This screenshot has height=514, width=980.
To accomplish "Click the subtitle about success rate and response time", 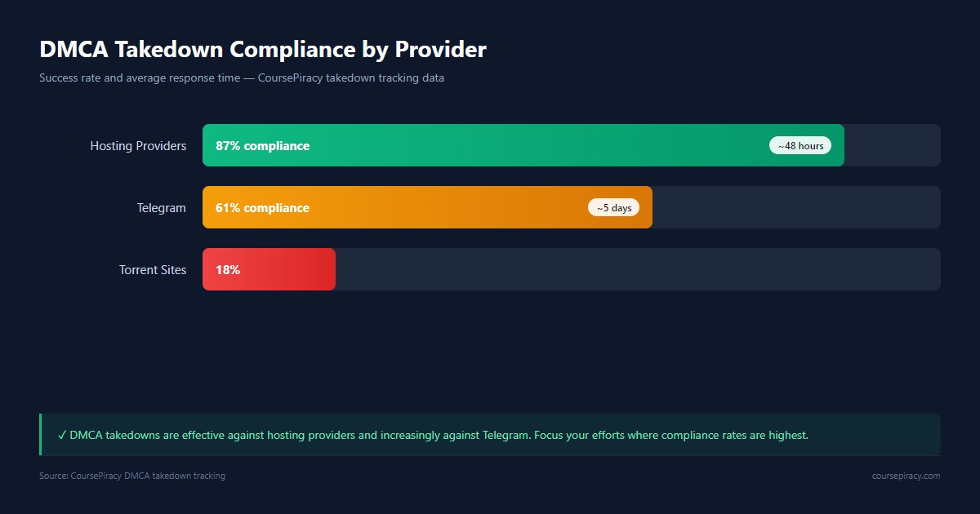I will coord(241,78).
